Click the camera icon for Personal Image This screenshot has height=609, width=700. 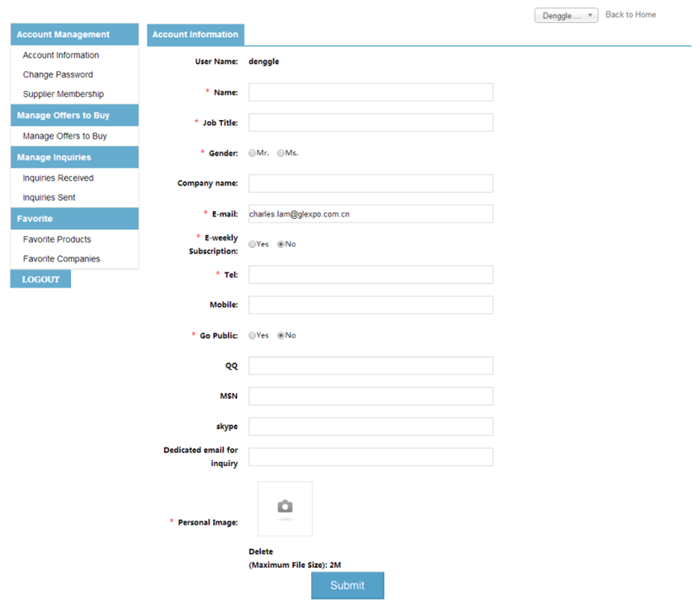[285, 507]
